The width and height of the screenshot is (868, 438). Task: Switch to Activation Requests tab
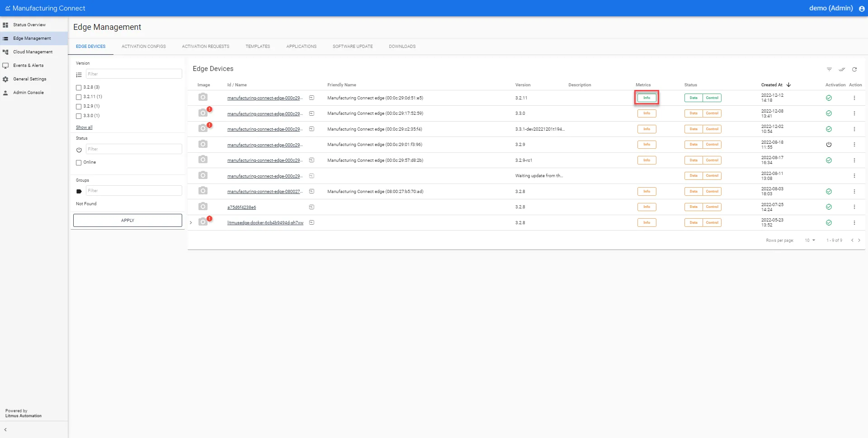206,47
